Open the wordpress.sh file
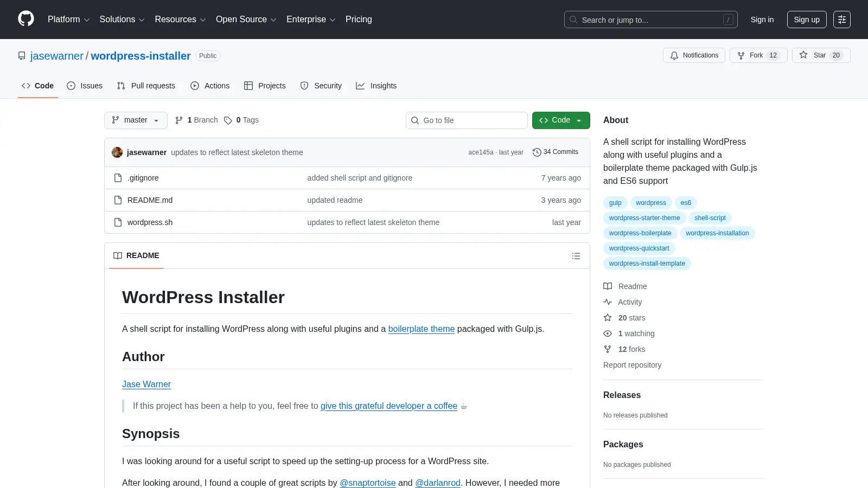The image size is (868, 488). [150, 222]
